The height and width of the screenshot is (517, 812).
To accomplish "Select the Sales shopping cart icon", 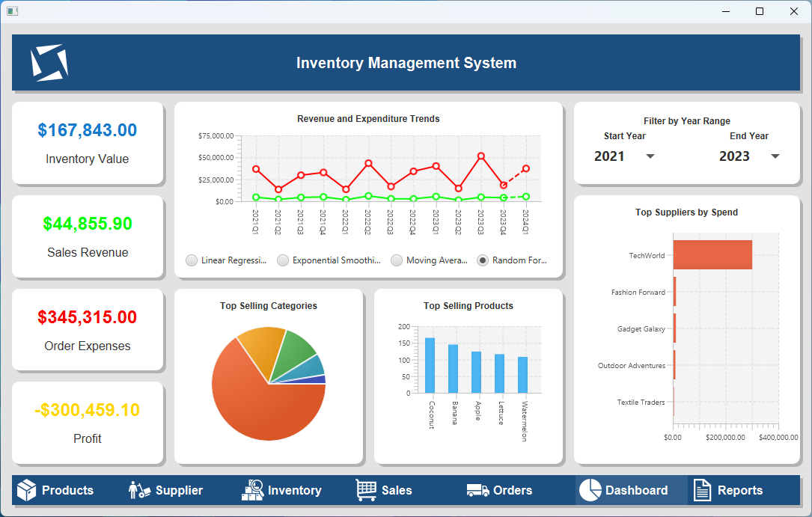I will (x=364, y=490).
